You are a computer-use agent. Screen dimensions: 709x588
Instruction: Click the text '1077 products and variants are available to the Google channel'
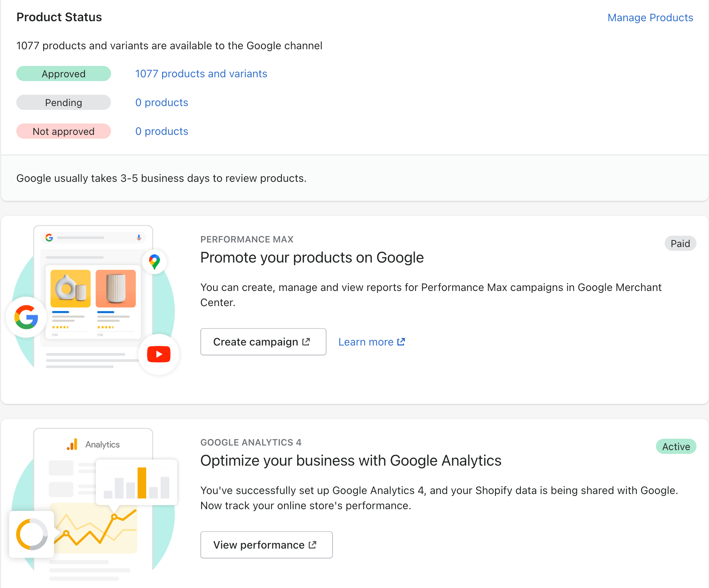[x=169, y=45]
